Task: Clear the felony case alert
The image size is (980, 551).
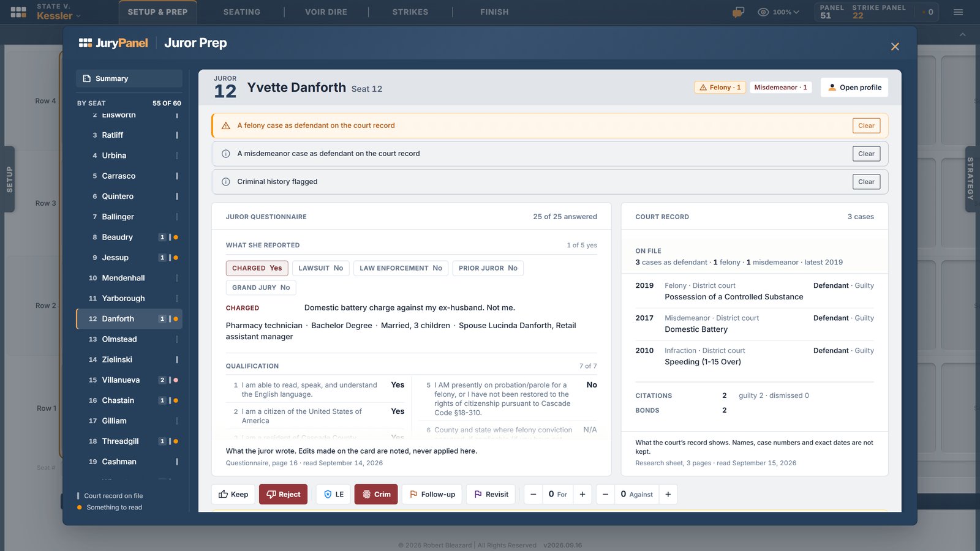Action: coord(866,126)
